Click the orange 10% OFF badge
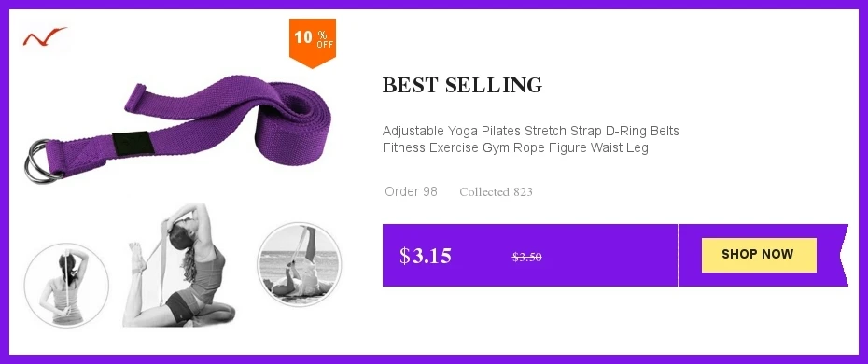The height and width of the screenshot is (364, 868). pyautogui.click(x=313, y=43)
